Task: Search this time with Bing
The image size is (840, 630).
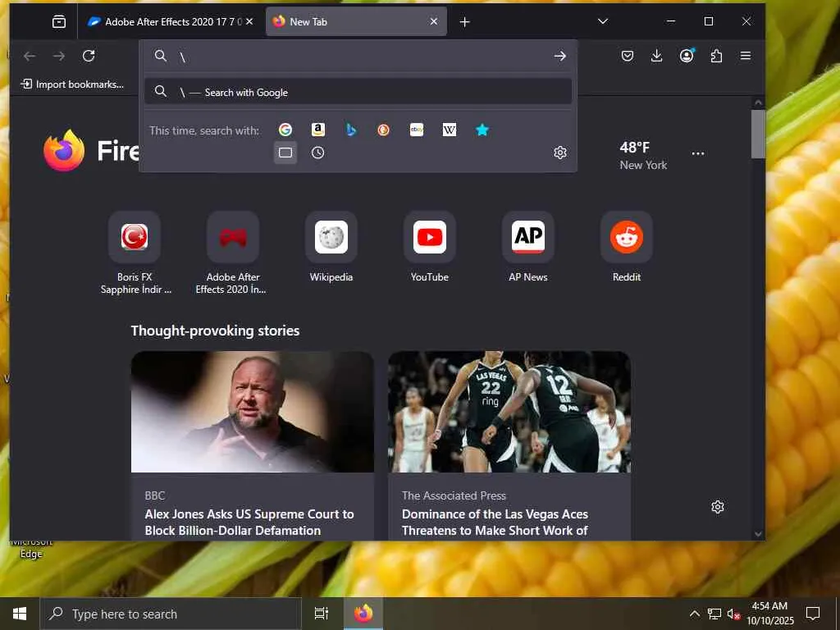Action: click(351, 130)
